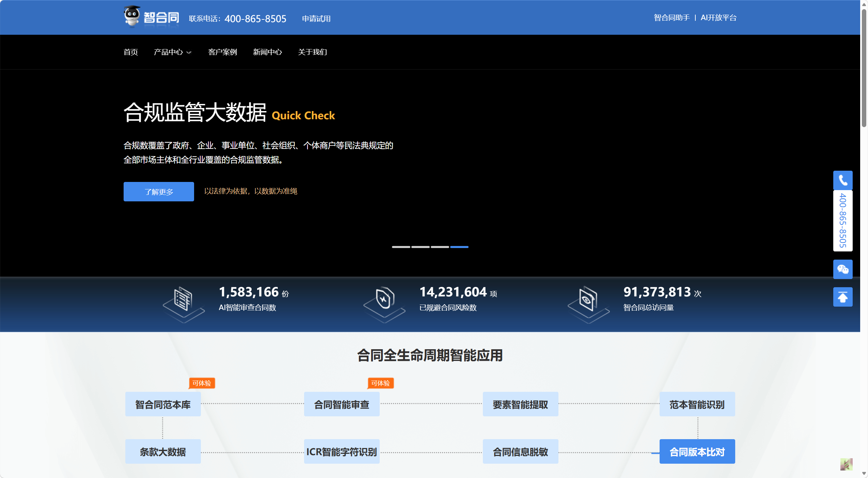Open the 智合同助手 link

[x=672, y=18]
